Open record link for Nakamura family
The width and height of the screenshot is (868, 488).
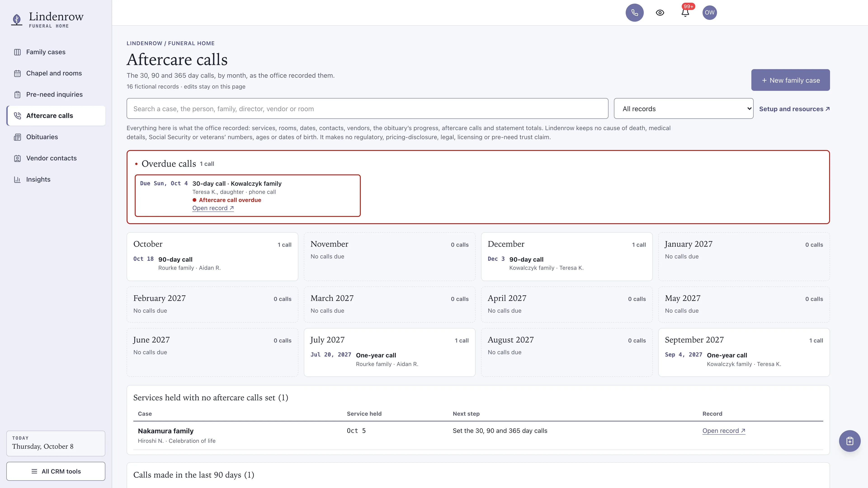point(723,431)
